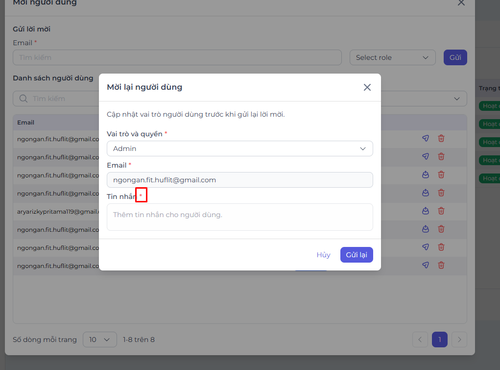Click the 'Gửi lời mời' section heading
The width and height of the screenshot is (500, 370).
pyautogui.click(x=31, y=29)
